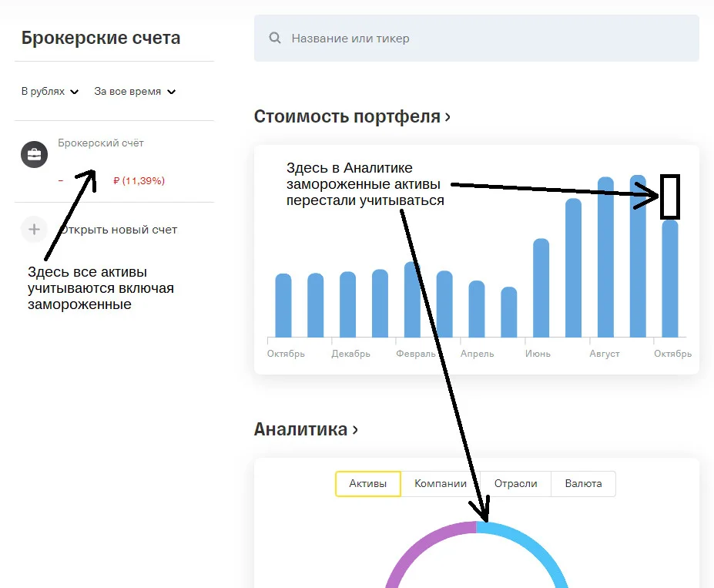The width and height of the screenshot is (714, 588).
Task: Click the 'Февраль' axis label
Action: point(416,354)
